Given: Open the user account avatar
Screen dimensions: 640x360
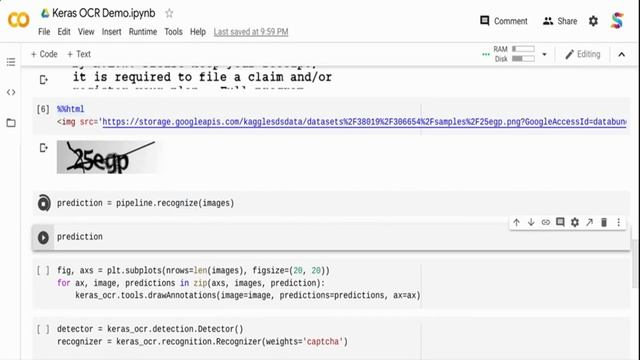Looking at the screenshot, I should tap(617, 20).
